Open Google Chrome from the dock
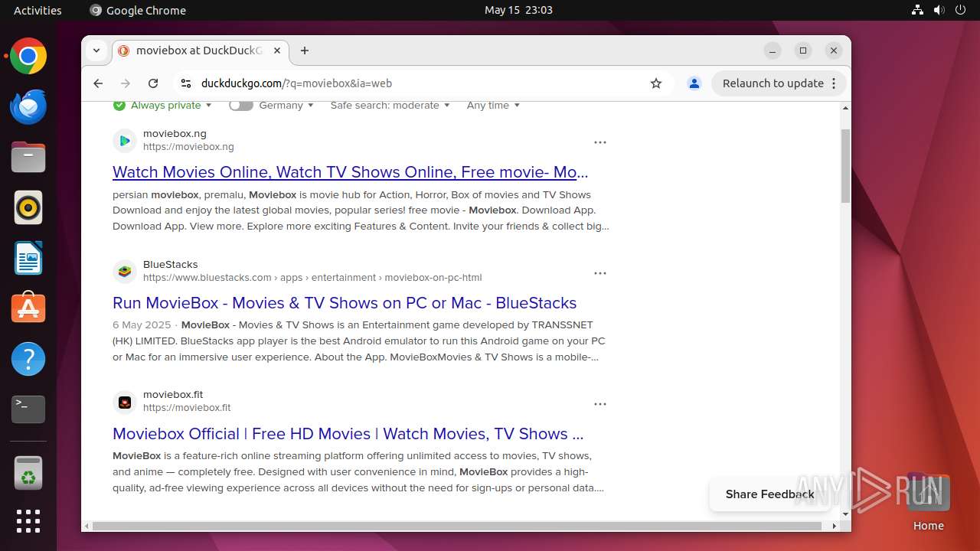980x551 pixels. tap(28, 57)
